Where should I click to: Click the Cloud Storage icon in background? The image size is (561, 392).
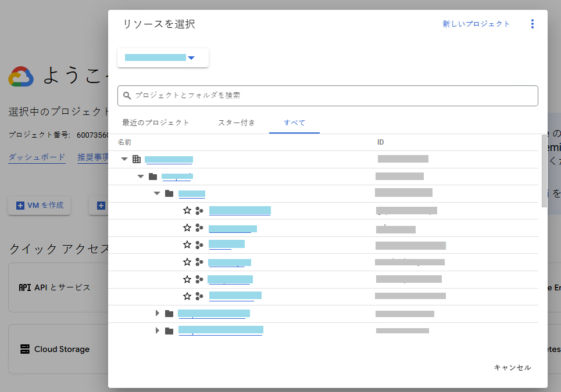tap(25, 349)
